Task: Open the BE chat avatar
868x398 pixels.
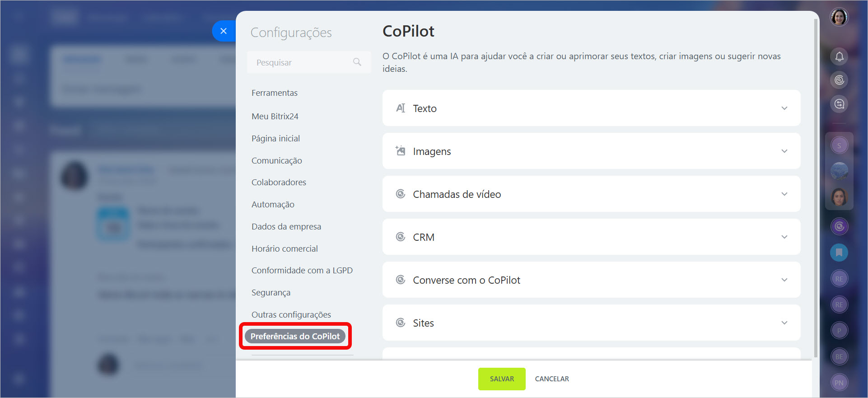Action: (839, 356)
